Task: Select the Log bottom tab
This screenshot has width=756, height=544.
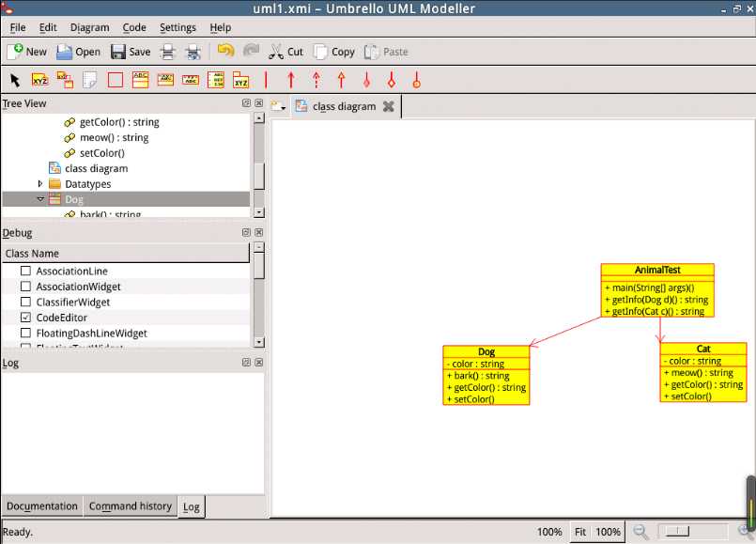Action: point(192,506)
